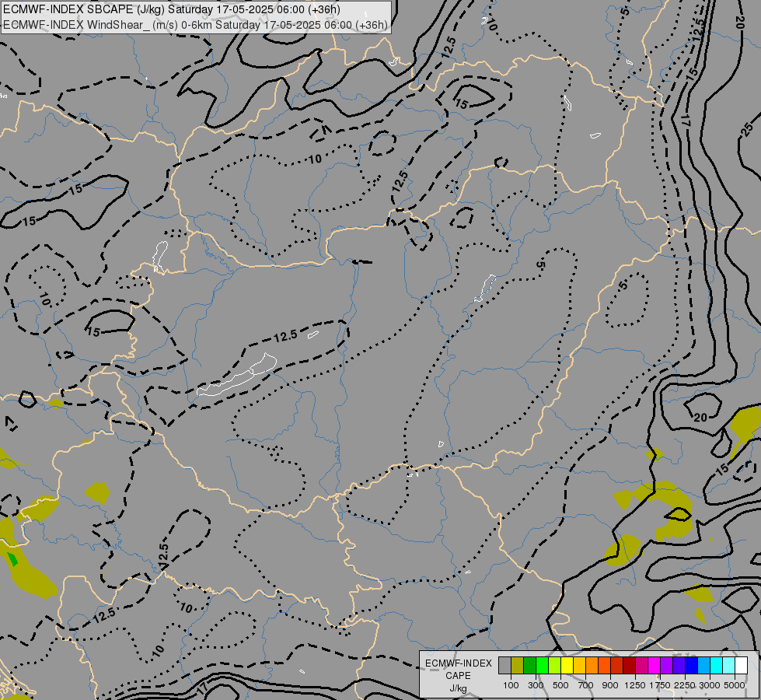Click the legend value 500

pyautogui.click(x=560, y=685)
